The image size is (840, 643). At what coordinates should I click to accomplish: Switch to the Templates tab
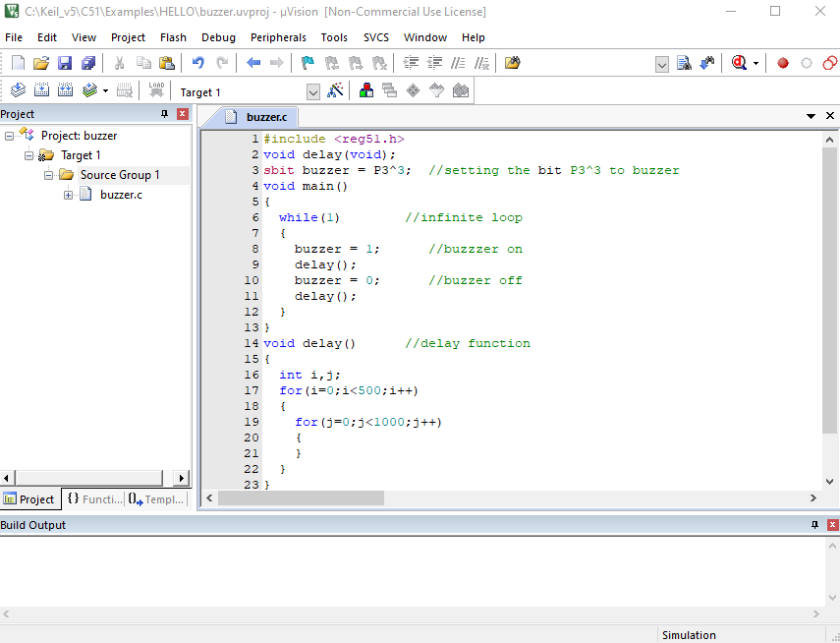pos(156,499)
